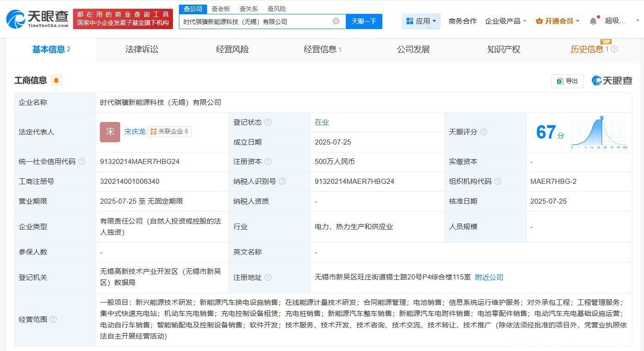Select the 查老板 search mode tab
The height and width of the screenshot is (351, 644).
pyautogui.click(x=221, y=9)
